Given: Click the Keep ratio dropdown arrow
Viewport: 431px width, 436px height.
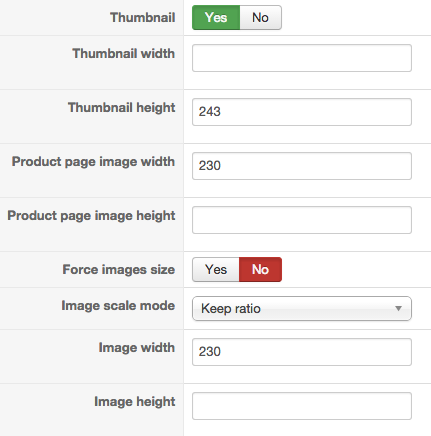Looking at the screenshot, I should point(398,309).
